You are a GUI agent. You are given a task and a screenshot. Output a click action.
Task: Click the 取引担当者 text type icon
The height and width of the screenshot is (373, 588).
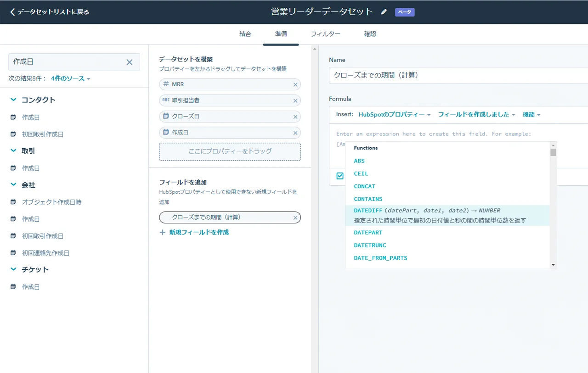pyautogui.click(x=166, y=100)
